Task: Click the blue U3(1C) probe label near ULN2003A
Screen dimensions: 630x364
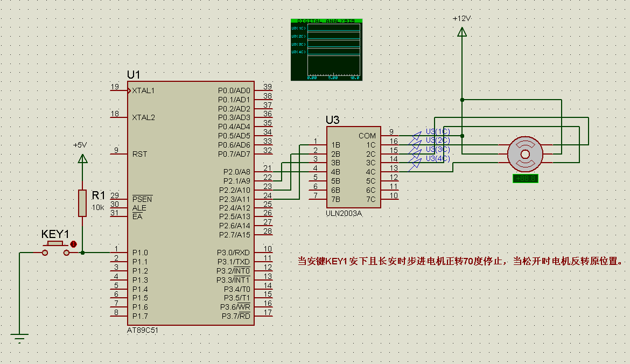Action: 438,131
